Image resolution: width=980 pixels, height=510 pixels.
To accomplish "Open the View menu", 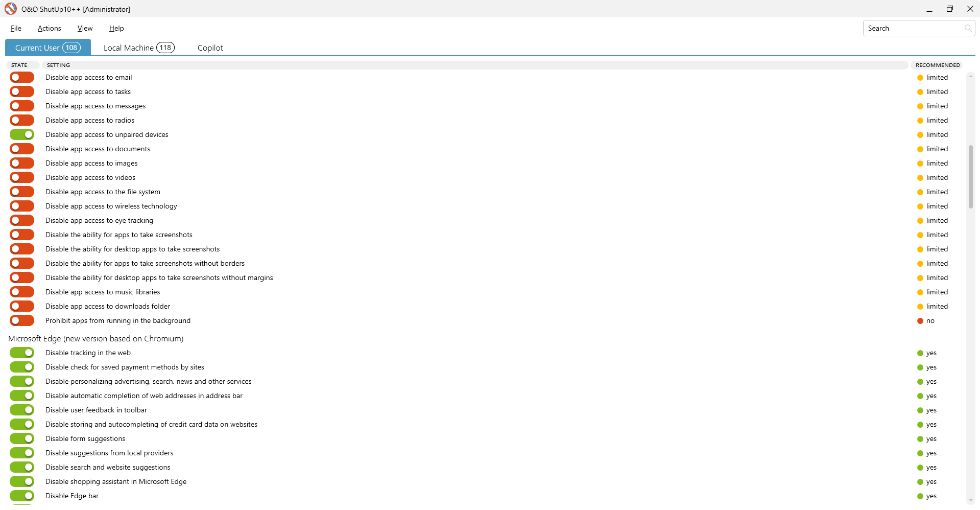I will (85, 28).
